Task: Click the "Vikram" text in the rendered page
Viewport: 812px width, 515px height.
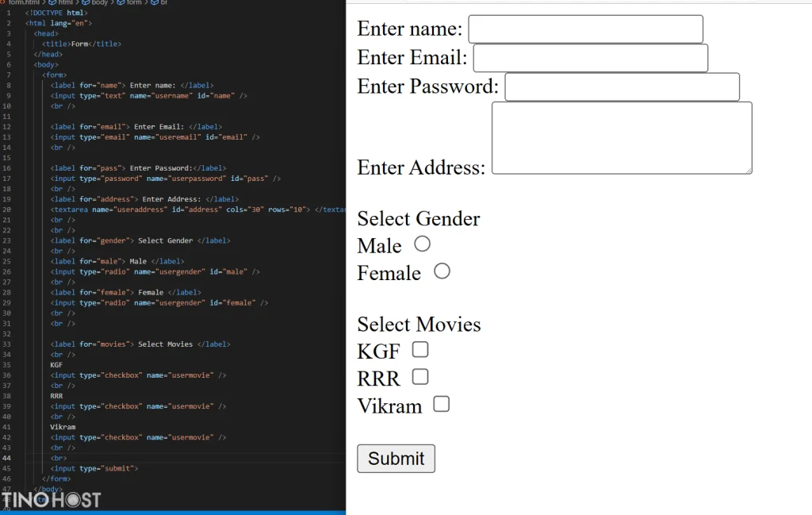Action: click(x=389, y=406)
